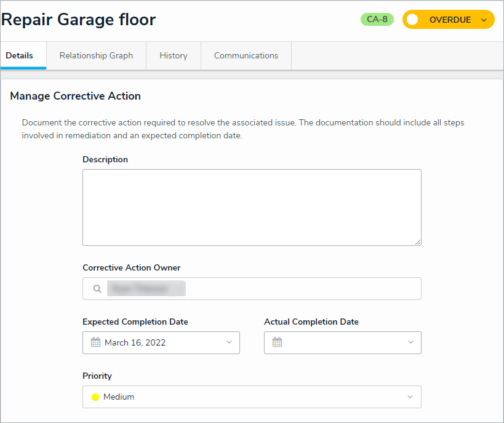This screenshot has width=504, height=423.
Task: Click the white circle on the OVERDUE status
Action: [x=412, y=20]
